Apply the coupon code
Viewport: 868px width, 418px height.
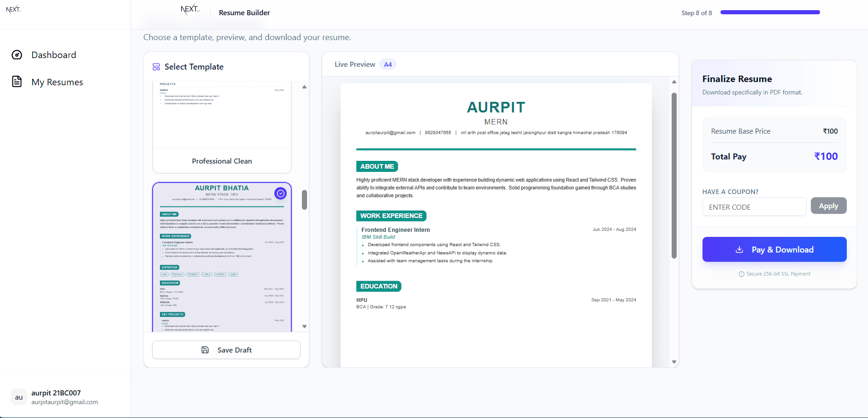[828, 206]
